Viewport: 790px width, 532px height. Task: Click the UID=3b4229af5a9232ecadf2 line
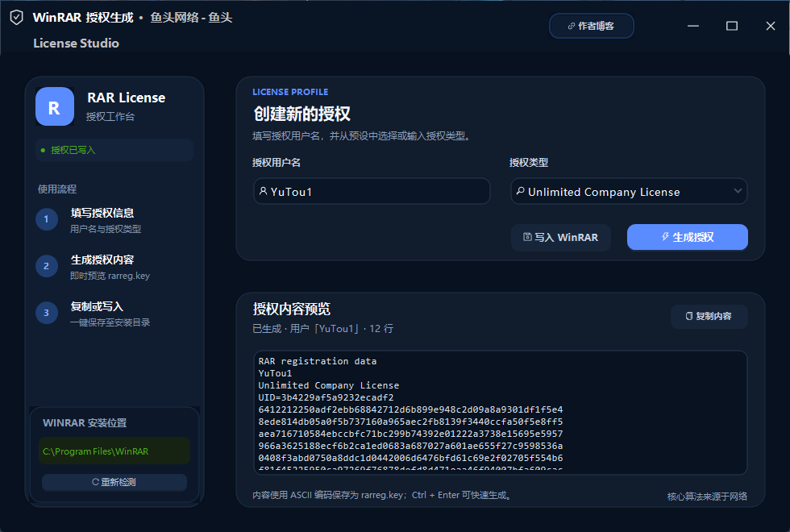pyautogui.click(x=326, y=397)
